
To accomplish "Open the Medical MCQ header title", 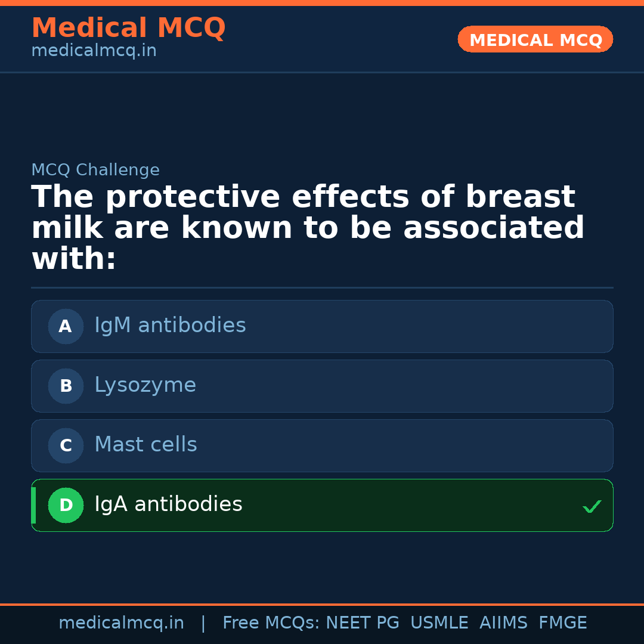I will click(x=128, y=28).
